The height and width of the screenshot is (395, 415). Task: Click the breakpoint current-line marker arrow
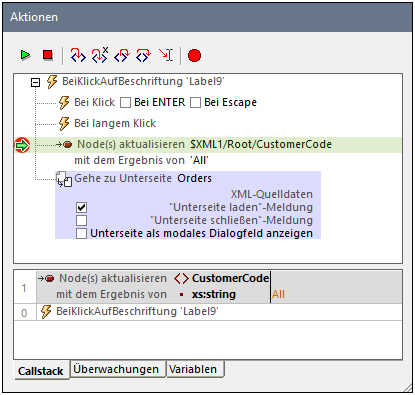22,145
